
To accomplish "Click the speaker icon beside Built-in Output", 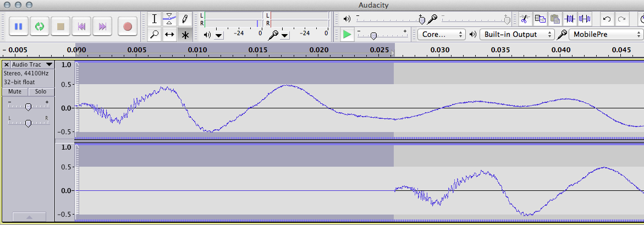I will (x=473, y=35).
